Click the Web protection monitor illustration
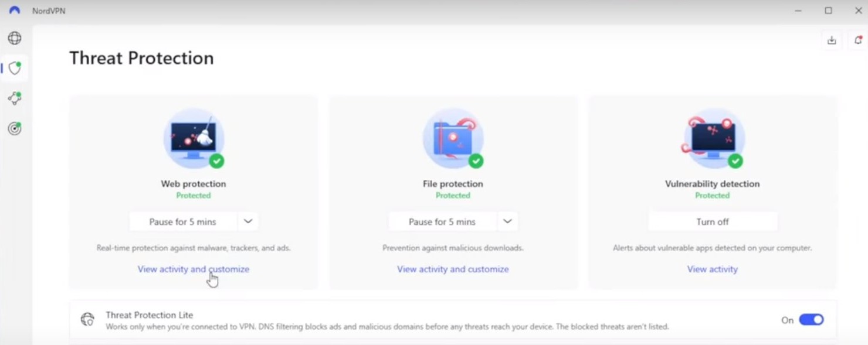Viewport: 868px width, 345px height. (x=194, y=139)
